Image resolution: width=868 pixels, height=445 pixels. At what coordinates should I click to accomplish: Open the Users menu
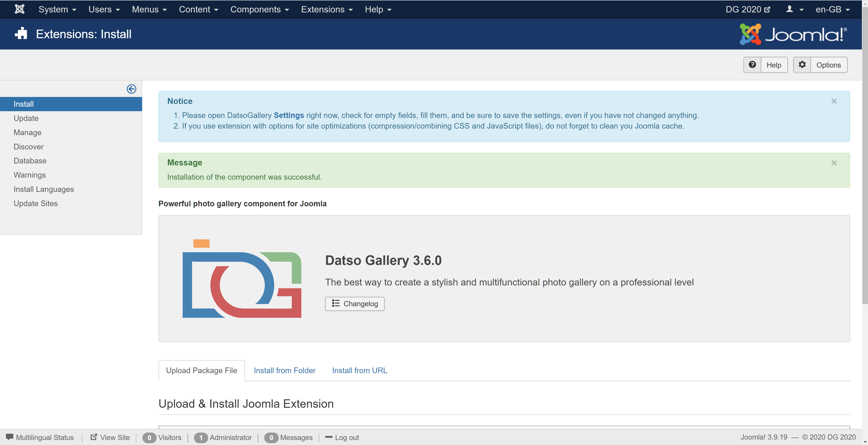tap(104, 9)
